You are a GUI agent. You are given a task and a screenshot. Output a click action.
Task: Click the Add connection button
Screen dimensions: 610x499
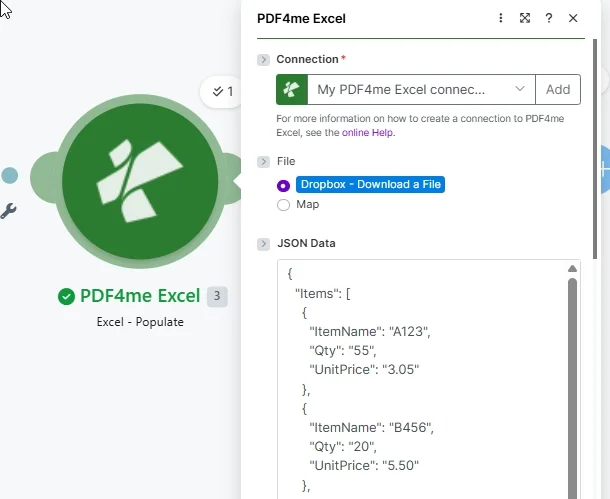pos(558,89)
